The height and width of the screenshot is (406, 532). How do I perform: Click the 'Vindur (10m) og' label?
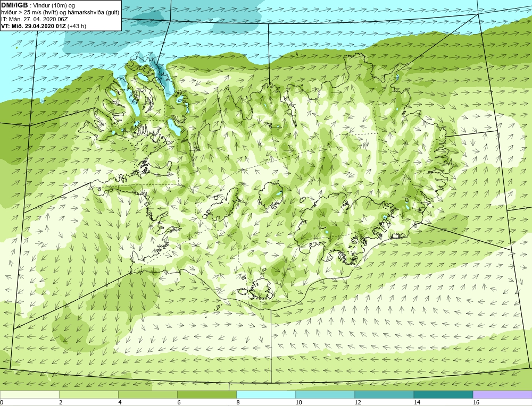tap(54, 5)
